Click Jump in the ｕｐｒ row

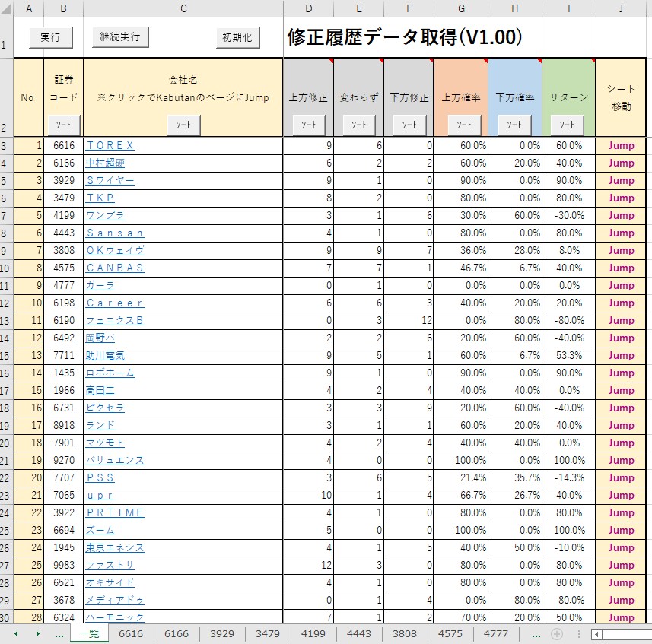tap(622, 495)
